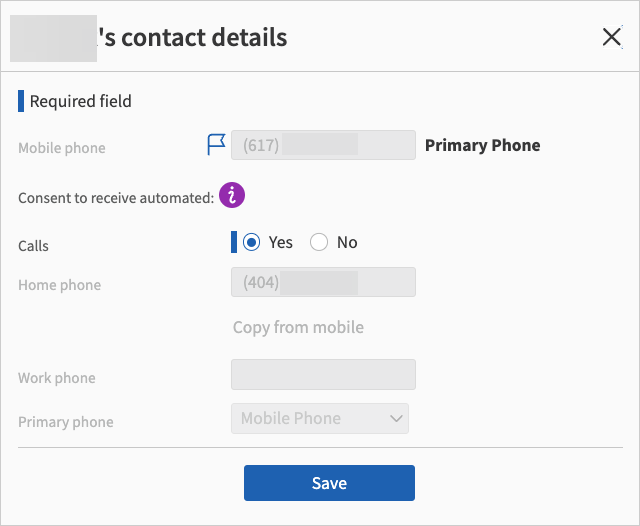Screen dimensions: 640x526
Task: Select Yes for automated calls consent
Action: pos(252,242)
